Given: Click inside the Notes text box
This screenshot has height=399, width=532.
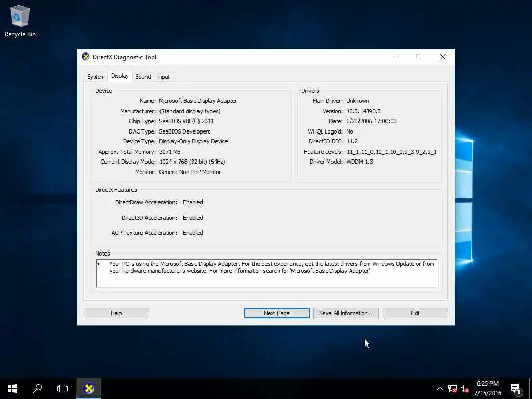Looking at the screenshot, I should [x=267, y=273].
